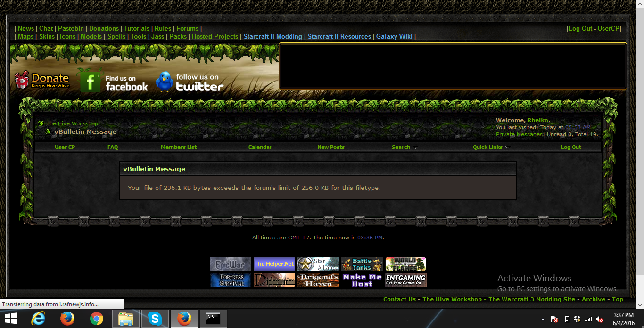
Task: Open the ENTGaming affiliate banner
Action: 406,280
